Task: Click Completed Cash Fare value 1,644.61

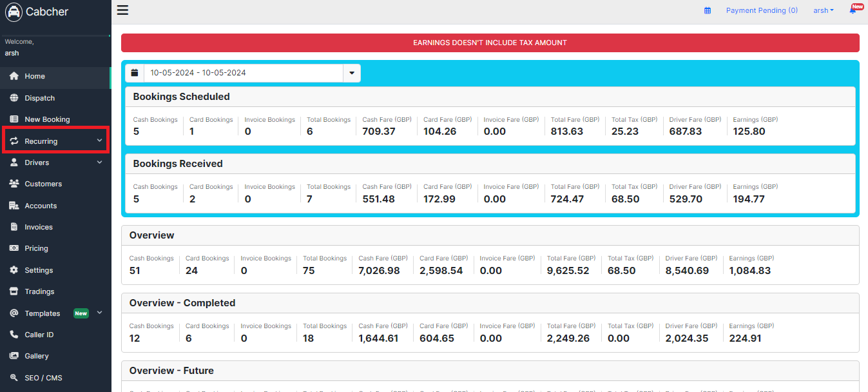Action: tap(379, 338)
